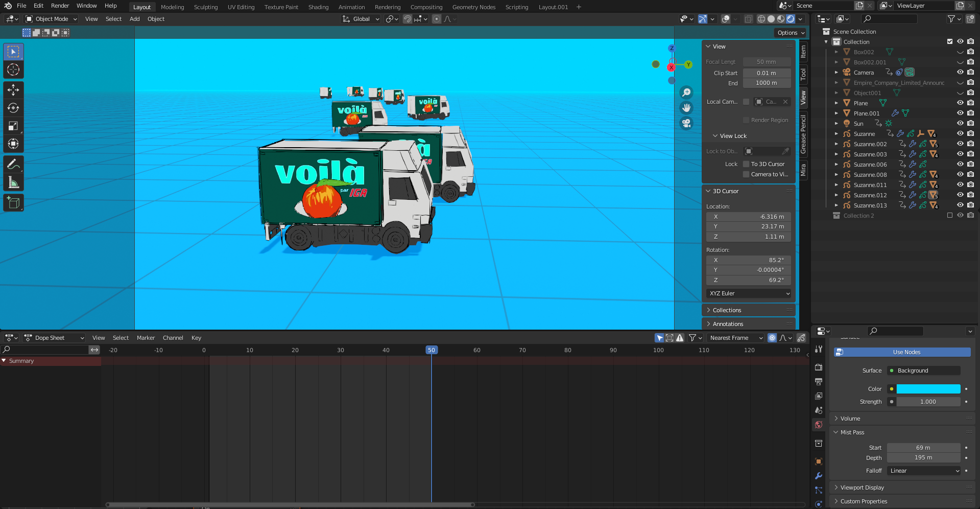Click the cyan world Color swatch
The width and height of the screenshot is (980, 509).
[x=928, y=389]
